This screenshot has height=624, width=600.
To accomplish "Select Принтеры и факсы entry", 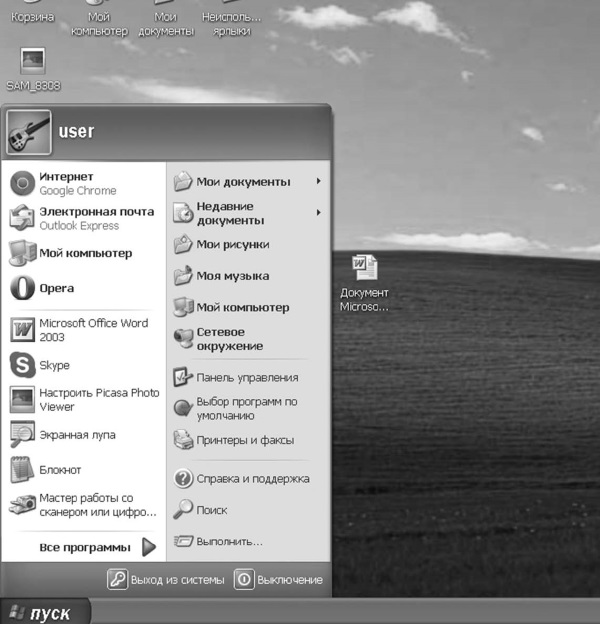I will point(244,440).
